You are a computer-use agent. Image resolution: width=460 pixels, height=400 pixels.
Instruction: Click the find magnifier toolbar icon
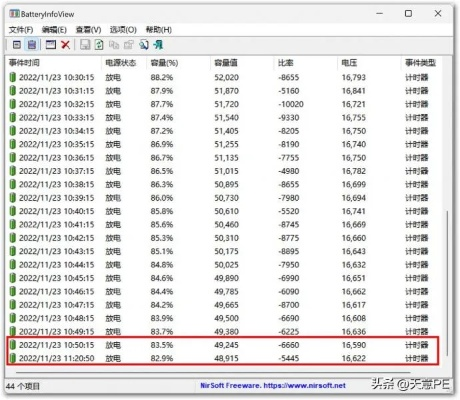[x=144, y=45]
